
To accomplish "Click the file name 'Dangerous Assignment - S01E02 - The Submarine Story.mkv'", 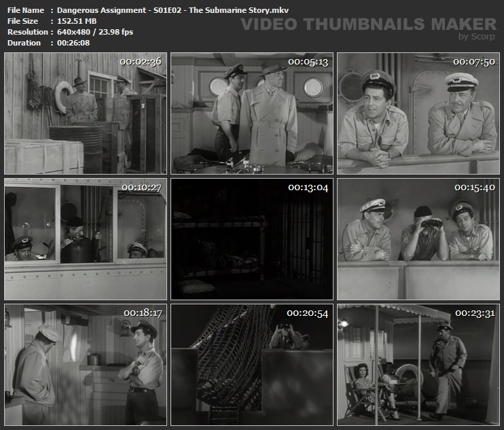I will 173,10.
